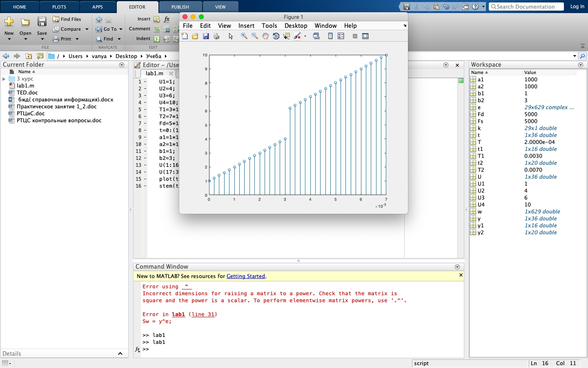Image resolution: width=588 pixels, height=368 pixels.
Task: Click the Find Files button
Action: click(67, 19)
